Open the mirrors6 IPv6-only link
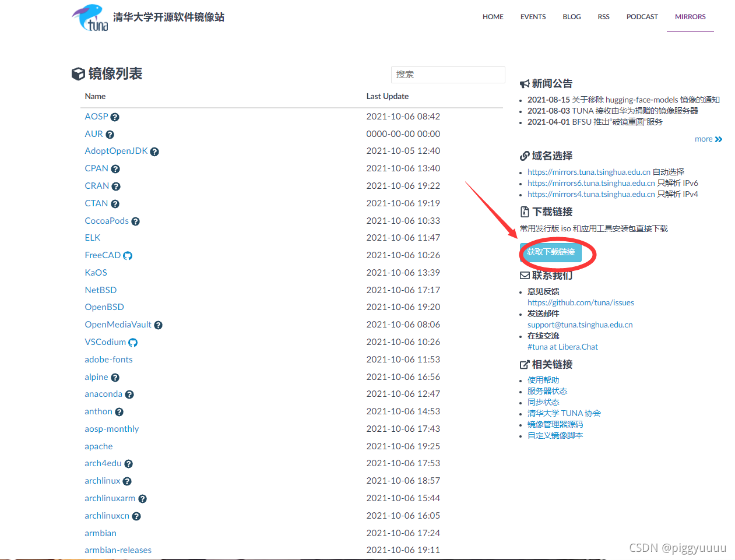The height and width of the screenshot is (560, 735). tap(591, 183)
